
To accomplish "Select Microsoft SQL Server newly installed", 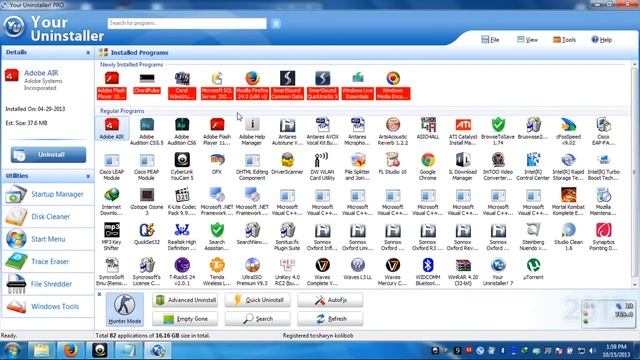I will [x=217, y=85].
